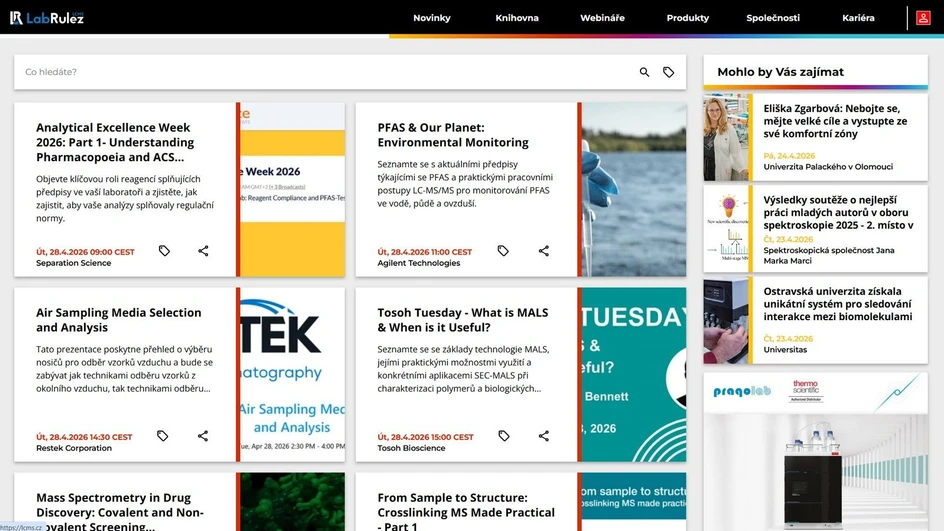
Task: Click Eliška Zgarbová photo thumbnail
Action: (725, 137)
